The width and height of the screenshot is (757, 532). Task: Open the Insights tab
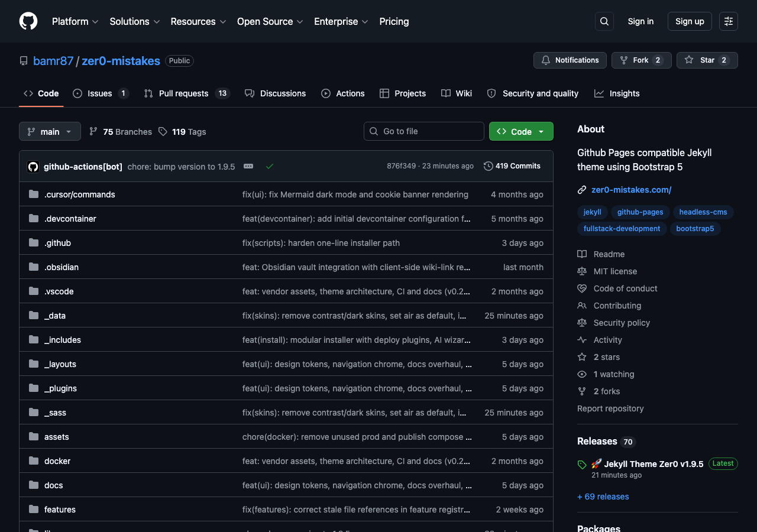click(x=617, y=93)
